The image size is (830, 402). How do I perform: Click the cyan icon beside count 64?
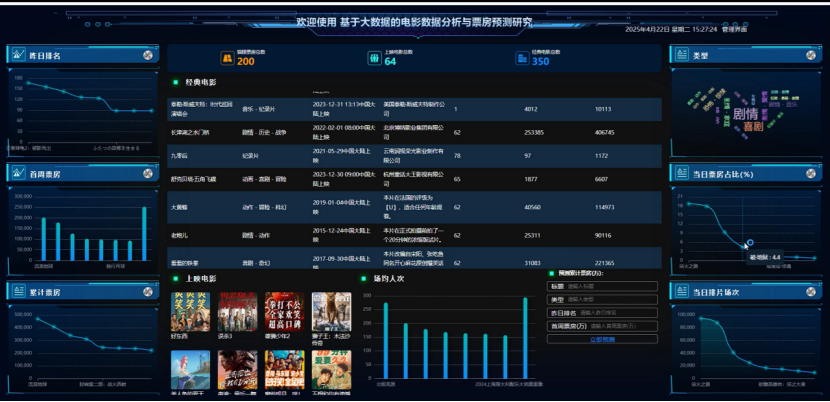click(x=375, y=58)
